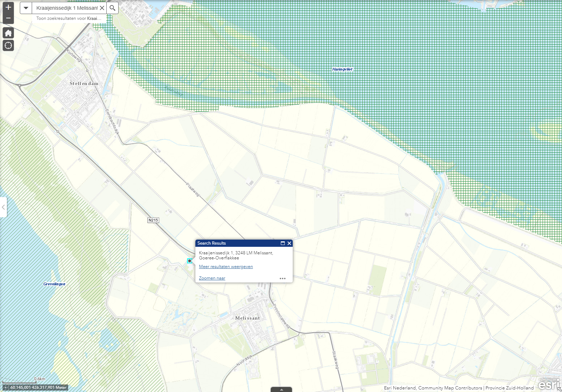
Task: Run search with the magnifier icon
Action: click(112, 8)
